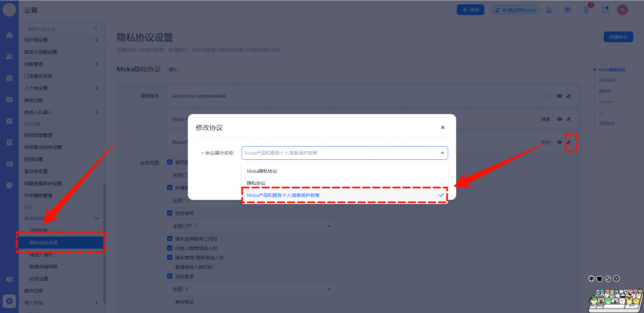
Task: Remove the 全部门户 tag under 浏览官网
Action: coord(196,226)
